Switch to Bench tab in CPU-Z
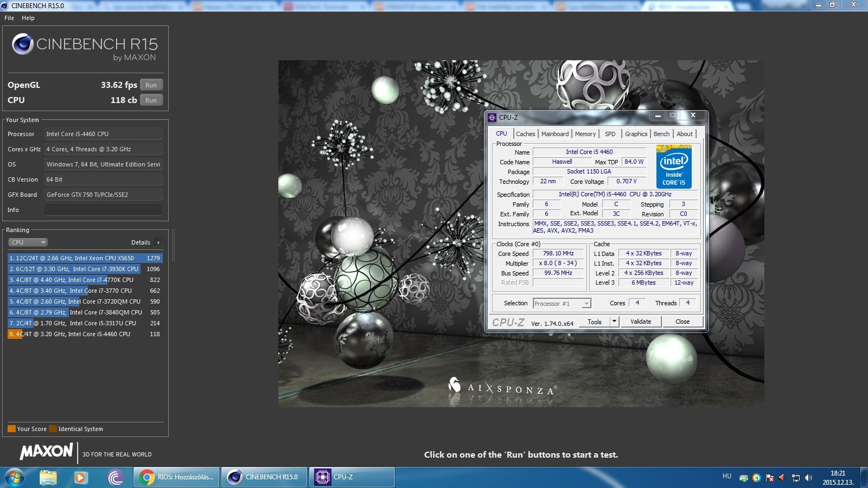Screen dimensions: 868x488 [x=661, y=134]
